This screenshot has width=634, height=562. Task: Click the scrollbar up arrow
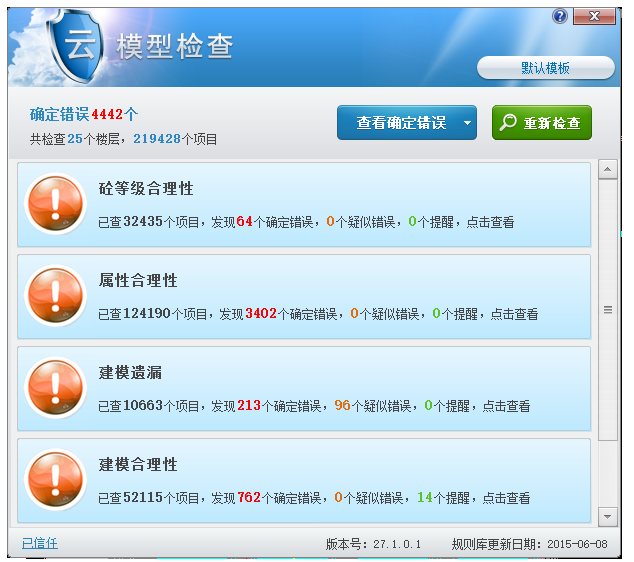[x=607, y=169]
